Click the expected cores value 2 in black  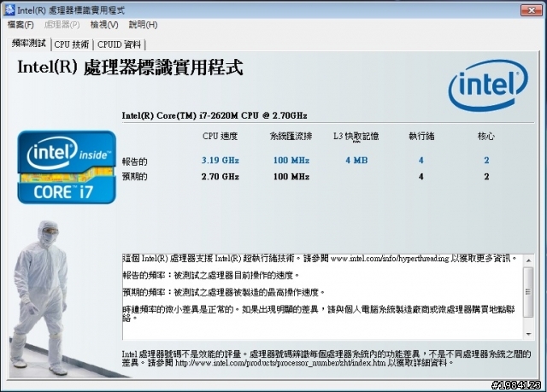[486, 177]
